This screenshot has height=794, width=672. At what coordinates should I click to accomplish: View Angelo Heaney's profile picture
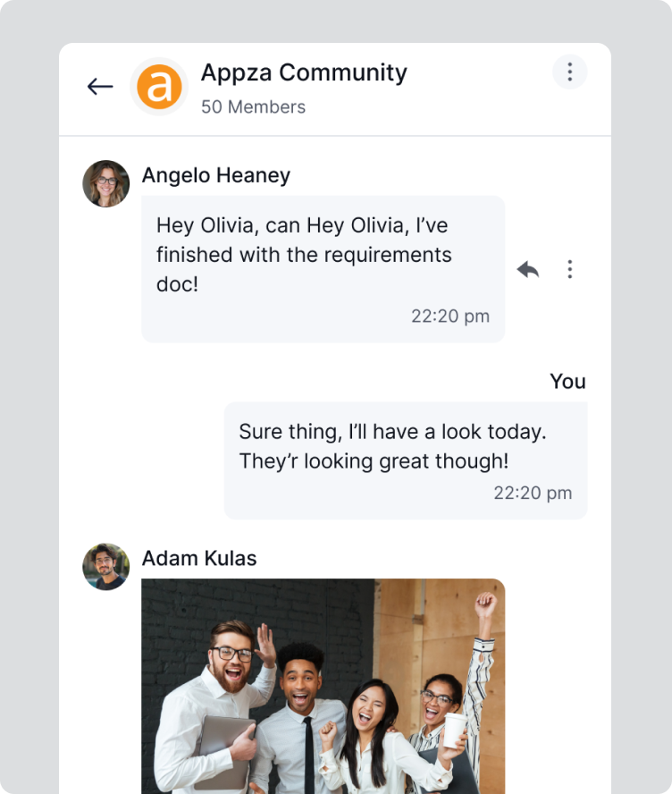click(x=106, y=183)
